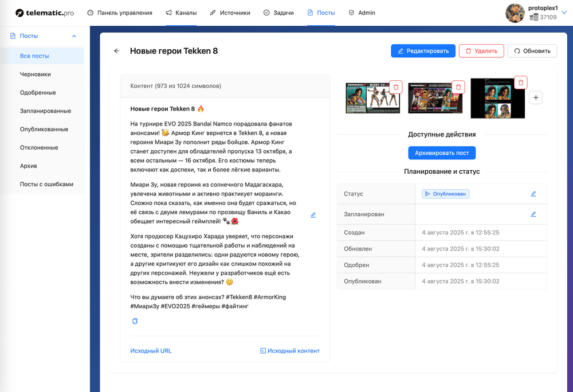Select Опубликованные in the sidebar

coord(42,129)
